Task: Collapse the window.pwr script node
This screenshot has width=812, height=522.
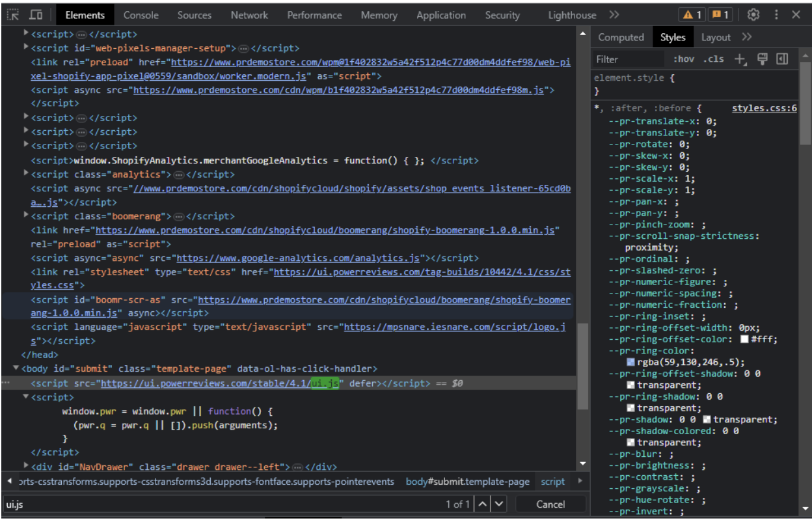Action: [26, 397]
